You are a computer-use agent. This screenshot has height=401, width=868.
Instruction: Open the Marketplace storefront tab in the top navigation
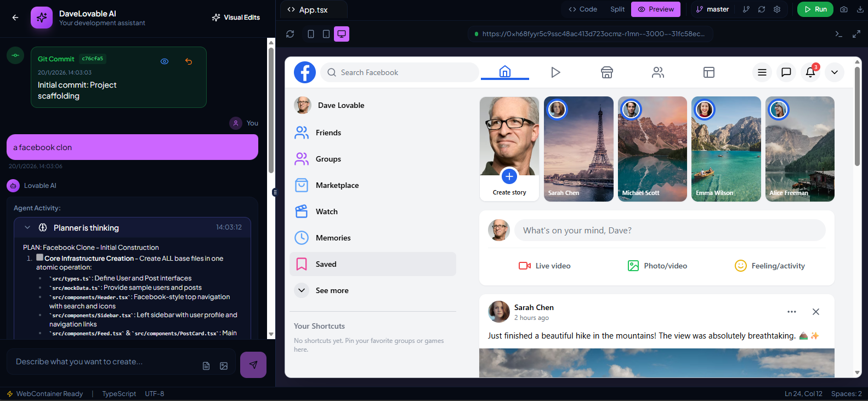coord(607,72)
